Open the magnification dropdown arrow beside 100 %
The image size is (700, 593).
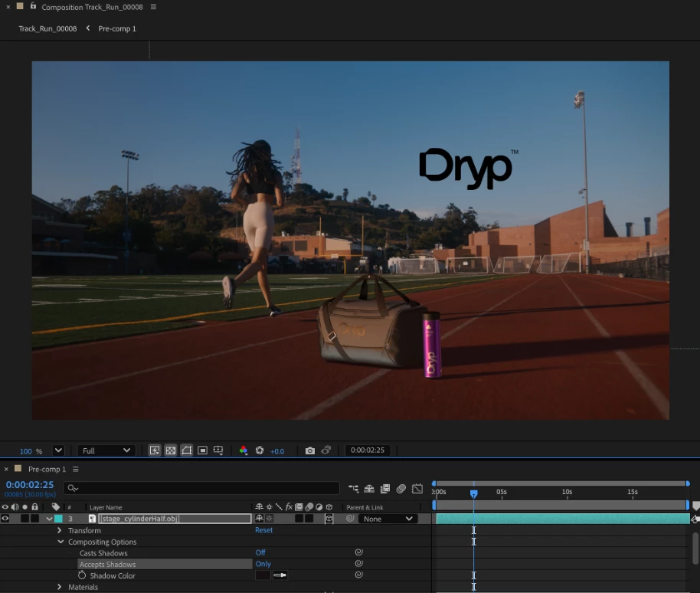[58, 450]
